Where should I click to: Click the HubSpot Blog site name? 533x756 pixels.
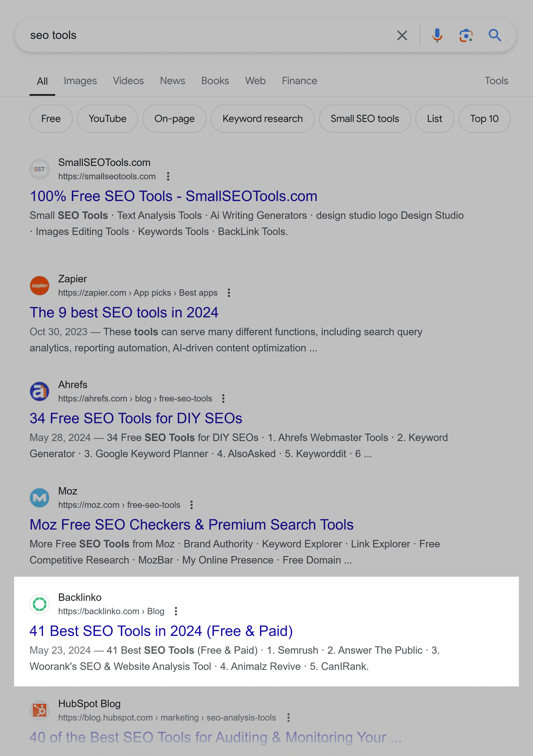[x=89, y=704]
